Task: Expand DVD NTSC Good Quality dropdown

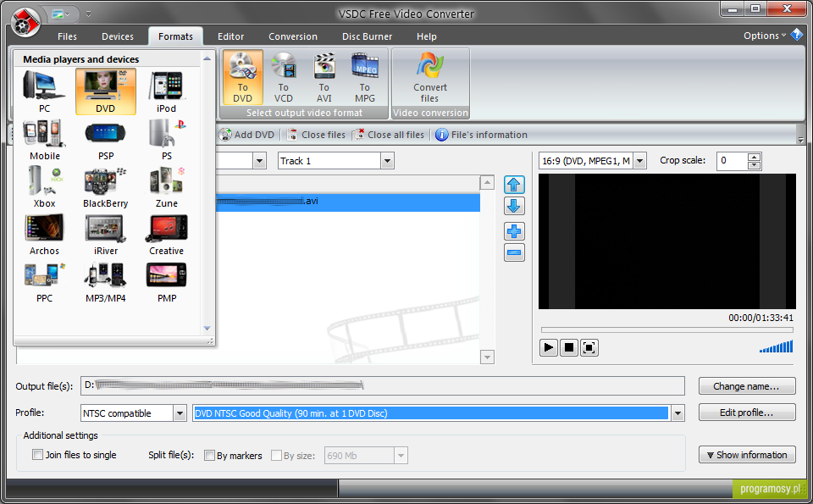Action: 677,413
